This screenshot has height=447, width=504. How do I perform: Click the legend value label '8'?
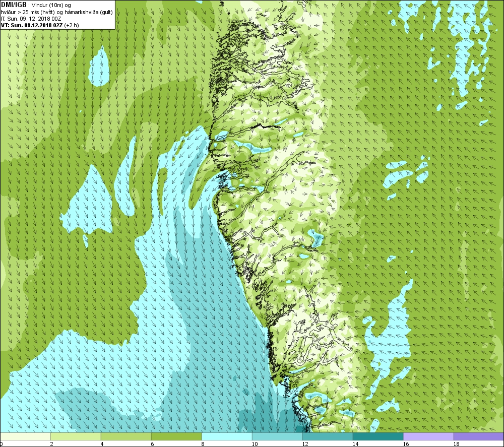click(x=203, y=444)
